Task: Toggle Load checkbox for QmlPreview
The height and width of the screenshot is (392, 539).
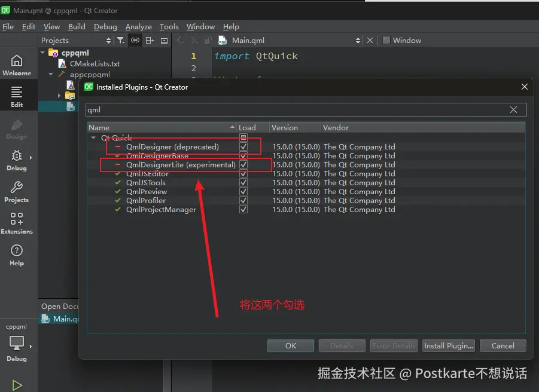Action: [x=243, y=192]
